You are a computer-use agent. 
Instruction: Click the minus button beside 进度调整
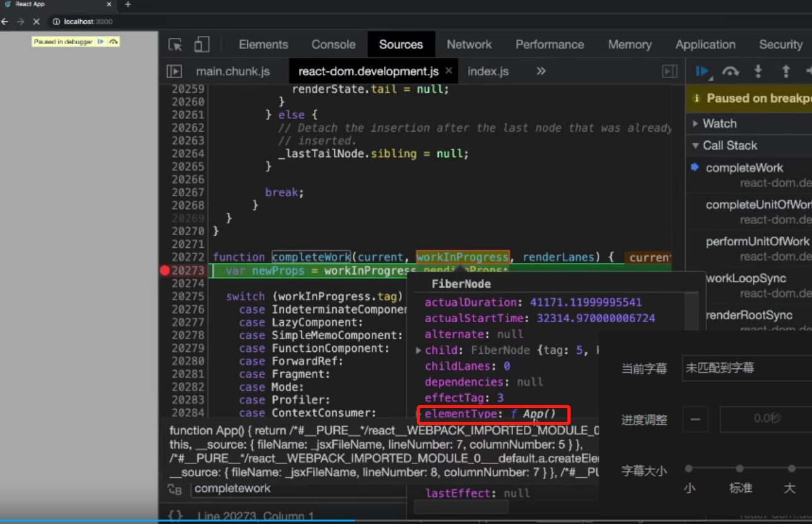695,420
